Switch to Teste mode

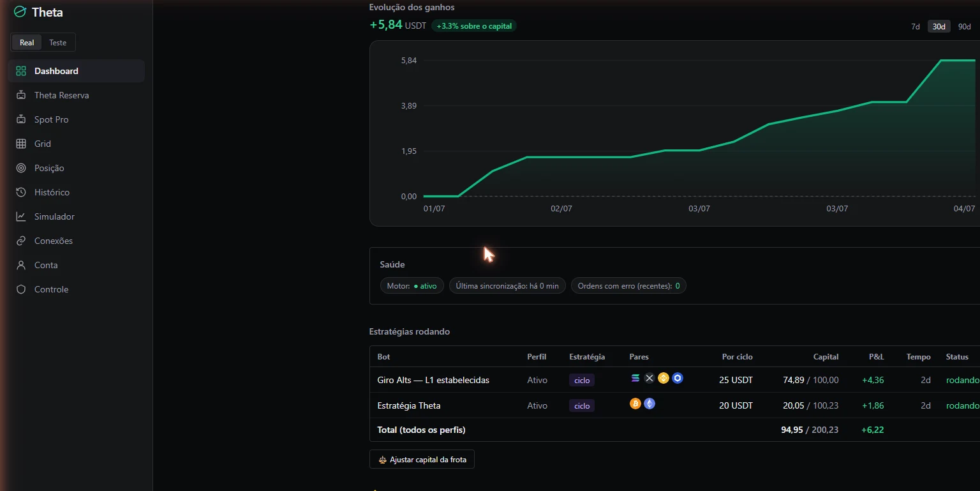[58, 43]
